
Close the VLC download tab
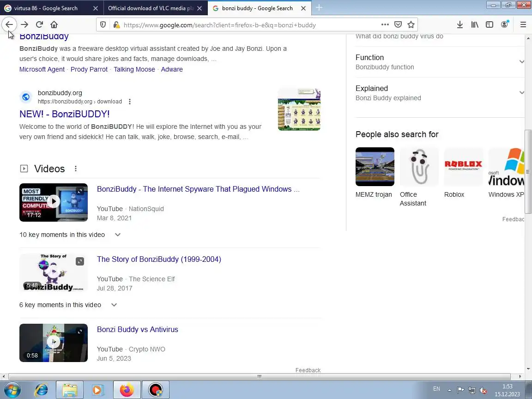(199, 8)
